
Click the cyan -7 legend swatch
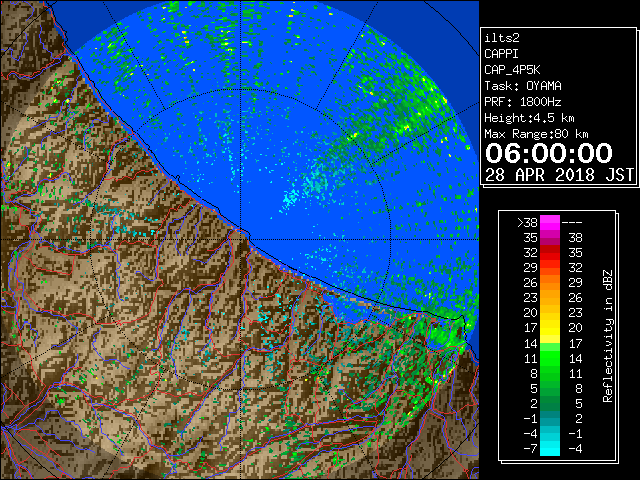[550, 448]
